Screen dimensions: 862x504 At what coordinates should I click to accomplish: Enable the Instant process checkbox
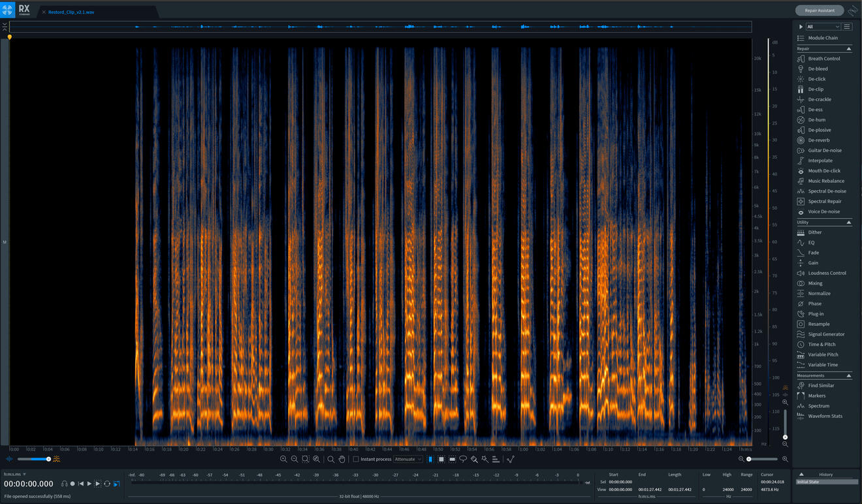[x=356, y=460]
